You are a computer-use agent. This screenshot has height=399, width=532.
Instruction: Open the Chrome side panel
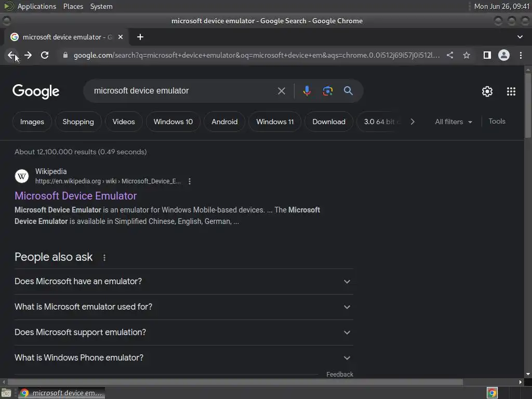tap(487, 55)
